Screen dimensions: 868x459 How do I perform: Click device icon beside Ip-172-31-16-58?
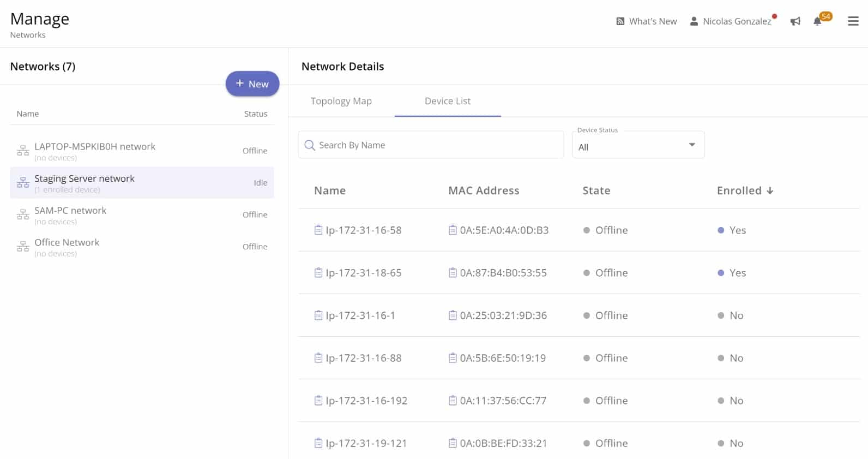[x=318, y=230]
